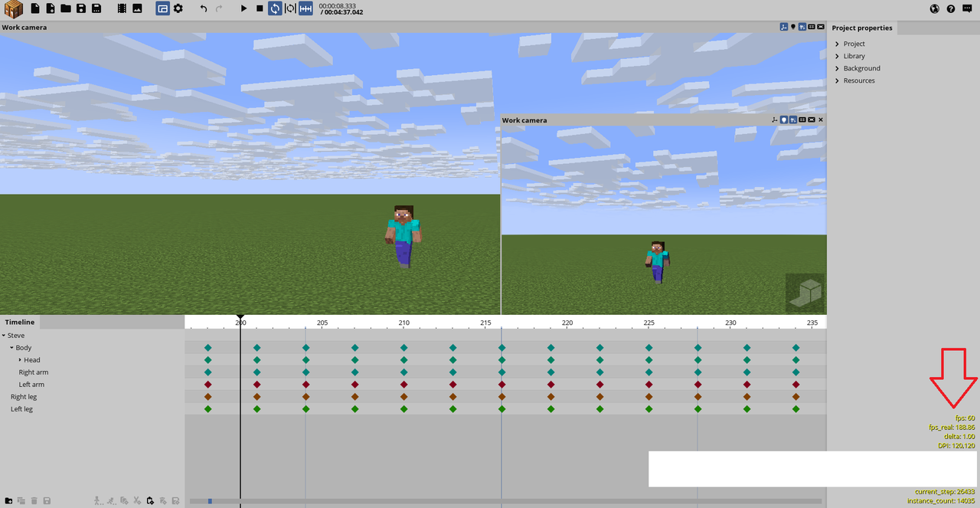Toggle lights icon in main Work camera view

click(x=793, y=27)
